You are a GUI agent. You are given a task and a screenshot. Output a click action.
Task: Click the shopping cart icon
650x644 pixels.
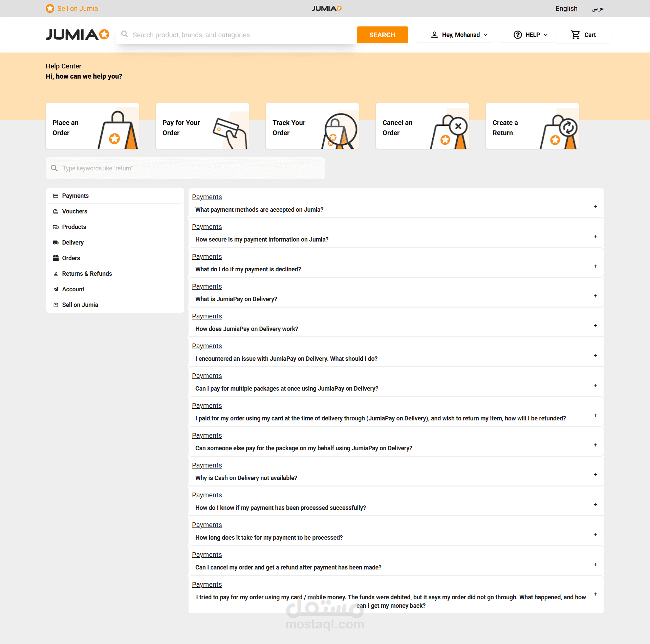click(575, 35)
